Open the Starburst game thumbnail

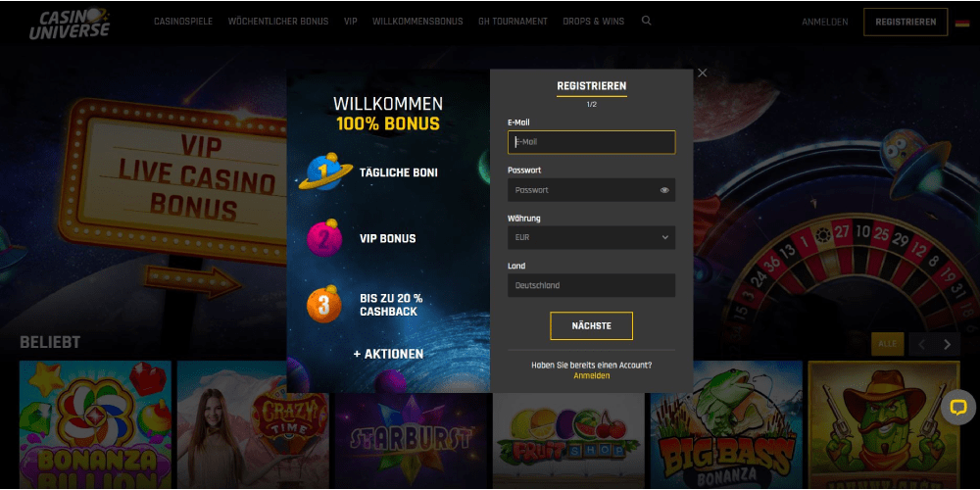[x=411, y=424]
